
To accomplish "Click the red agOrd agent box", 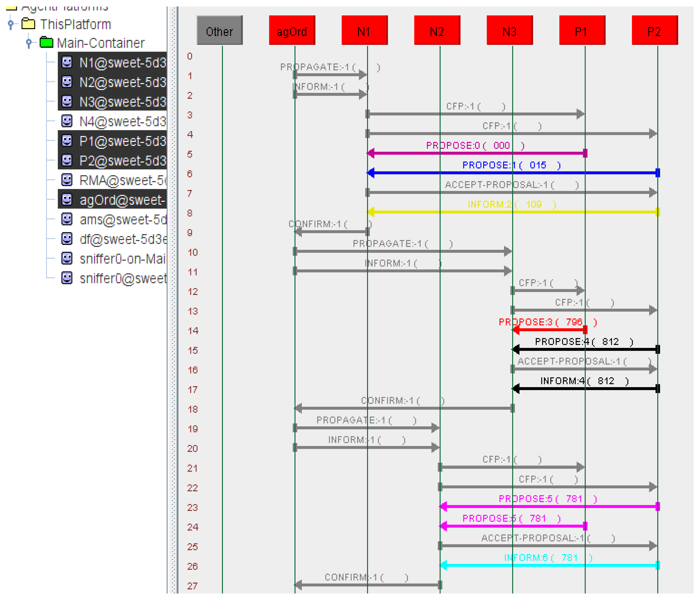I will [292, 30].
